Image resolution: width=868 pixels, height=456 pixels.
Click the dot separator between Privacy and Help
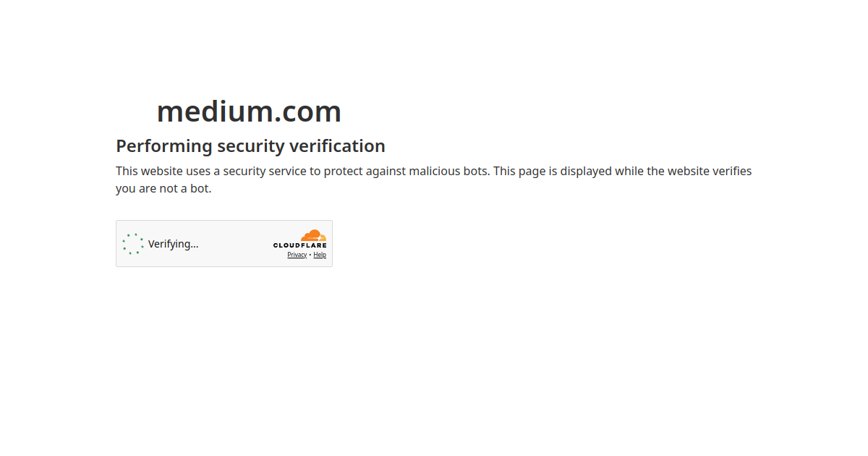[310, 255]
